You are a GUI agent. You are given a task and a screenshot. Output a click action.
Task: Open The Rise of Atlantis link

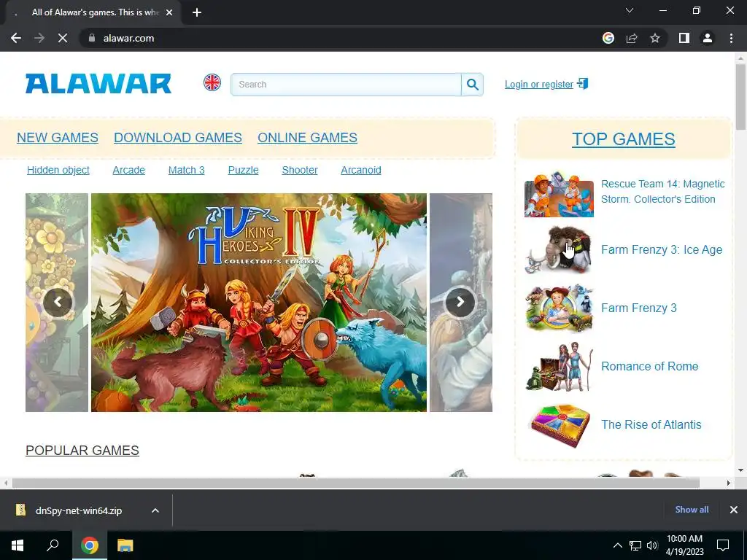[651, 424]
